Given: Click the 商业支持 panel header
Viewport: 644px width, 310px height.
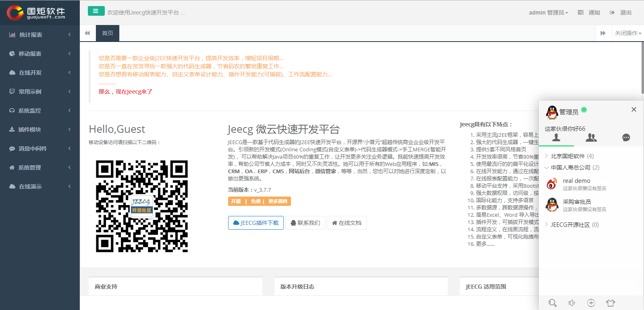Looking at the screenshot, I should [x=175, y=287].
